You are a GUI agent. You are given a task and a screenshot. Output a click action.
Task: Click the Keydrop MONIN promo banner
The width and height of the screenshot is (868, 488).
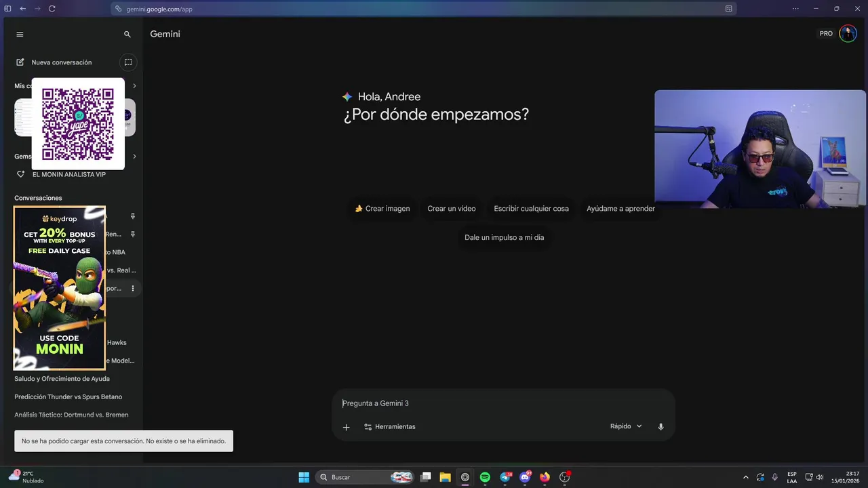[60, 288]
